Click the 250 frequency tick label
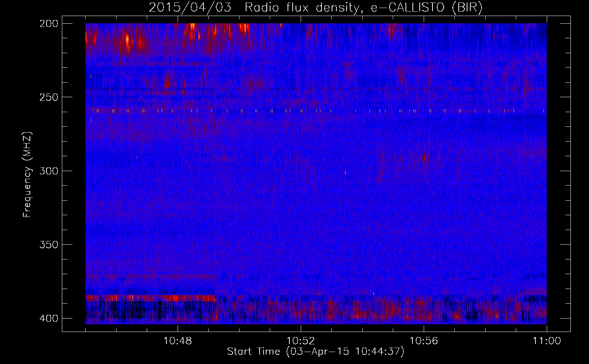 [x=49, y=97]
